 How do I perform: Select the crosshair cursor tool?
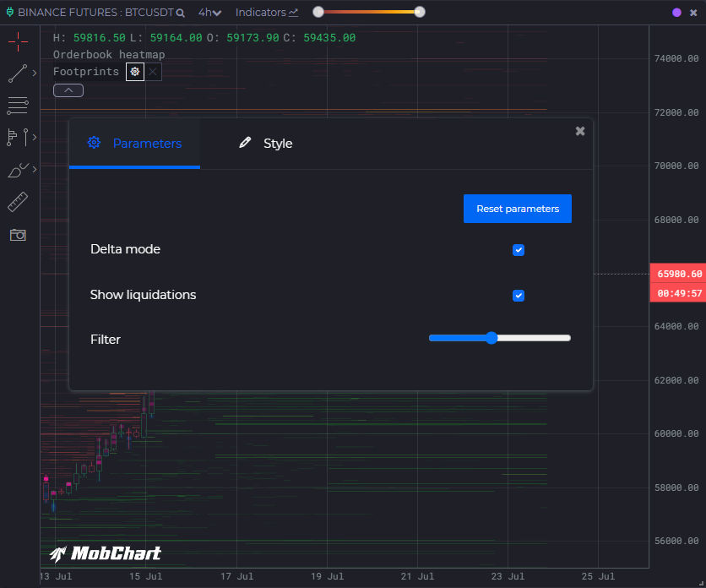click(x=18, y=42)
